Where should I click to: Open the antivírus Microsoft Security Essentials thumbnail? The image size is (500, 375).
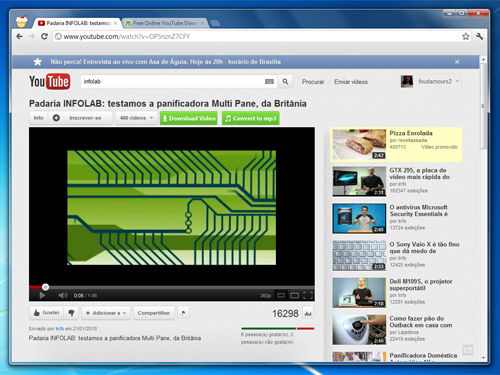click(x=359, y=218)
